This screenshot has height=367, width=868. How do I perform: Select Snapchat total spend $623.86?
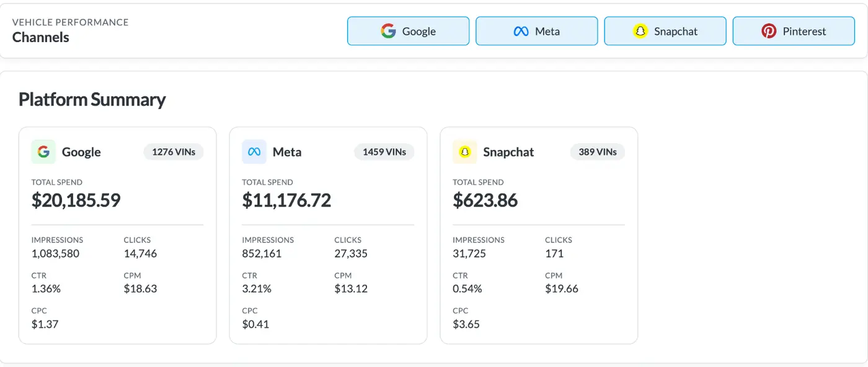tap(485, 200)
